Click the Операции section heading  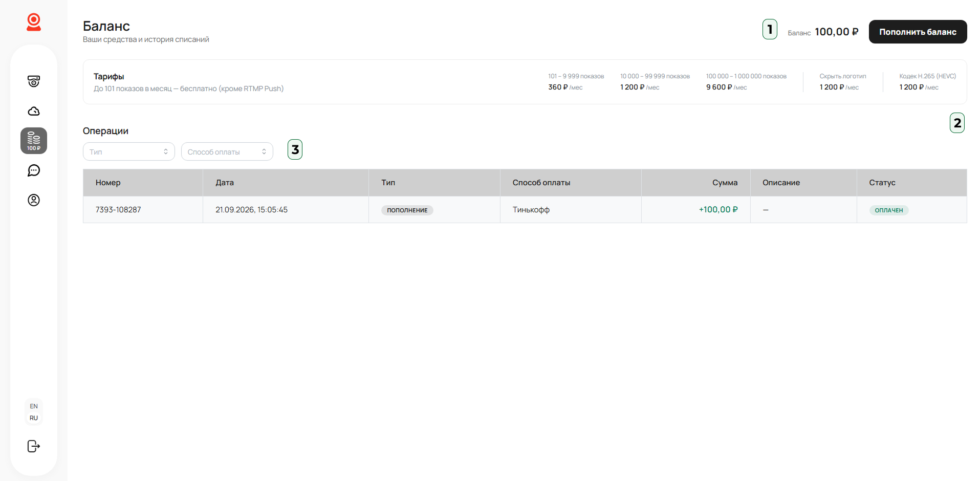click(x=105, y=131)
